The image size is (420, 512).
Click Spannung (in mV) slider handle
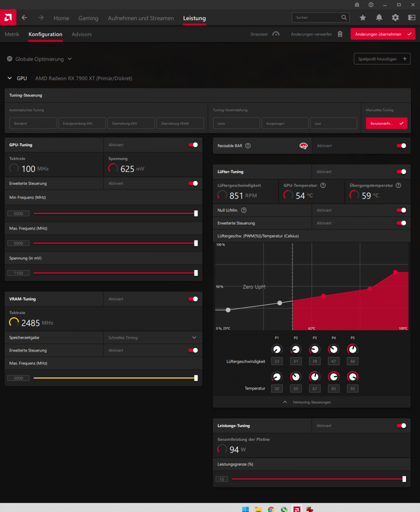point(196,273)
